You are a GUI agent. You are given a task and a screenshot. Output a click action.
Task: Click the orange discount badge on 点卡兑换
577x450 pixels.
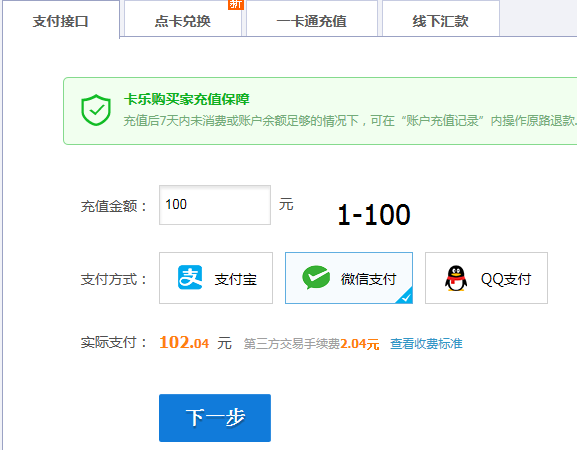(236, 4)
